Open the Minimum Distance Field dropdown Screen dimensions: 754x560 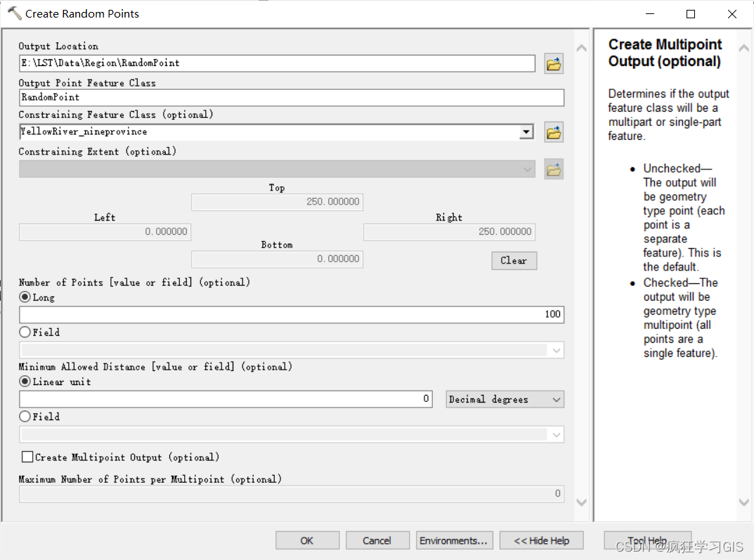coord(557,435)
